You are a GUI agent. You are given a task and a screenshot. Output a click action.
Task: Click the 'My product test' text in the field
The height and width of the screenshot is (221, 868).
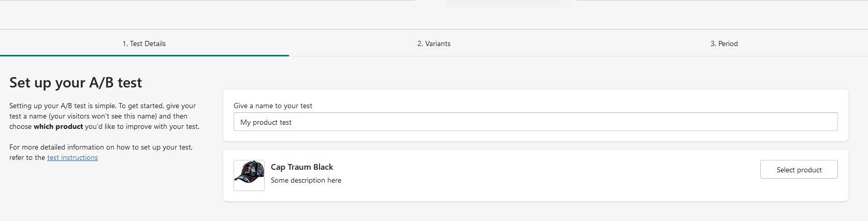[266, 123]
